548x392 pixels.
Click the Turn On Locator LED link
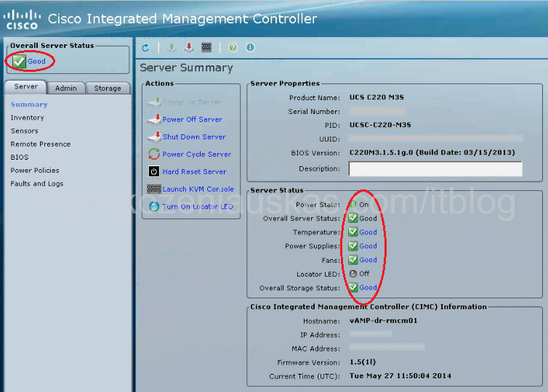click(x=198, y=207)
